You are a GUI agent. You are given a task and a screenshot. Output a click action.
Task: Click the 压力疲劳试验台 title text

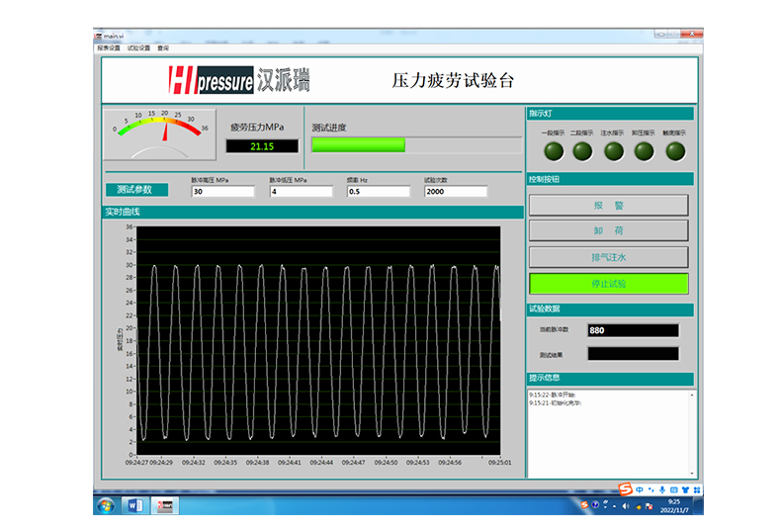(453, 80)
